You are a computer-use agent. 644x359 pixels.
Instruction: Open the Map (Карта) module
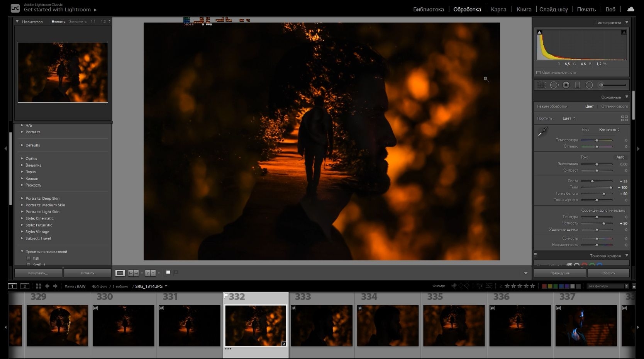point(498,9)
